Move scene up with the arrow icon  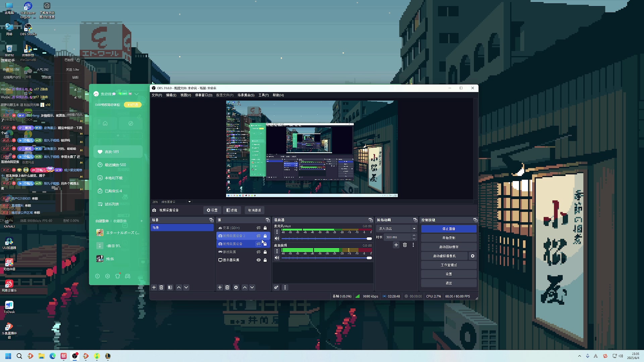pyautogui.click(x=179, y=287)
